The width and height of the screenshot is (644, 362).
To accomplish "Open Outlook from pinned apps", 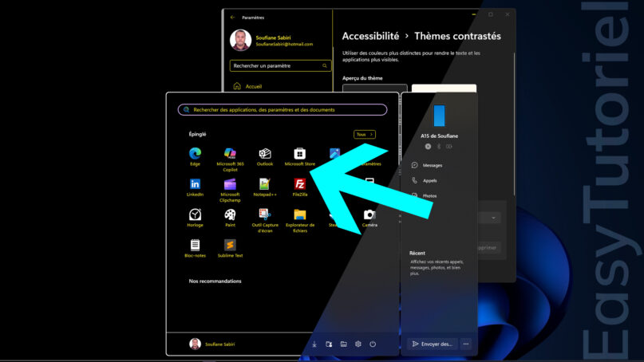I will [265, 156].
